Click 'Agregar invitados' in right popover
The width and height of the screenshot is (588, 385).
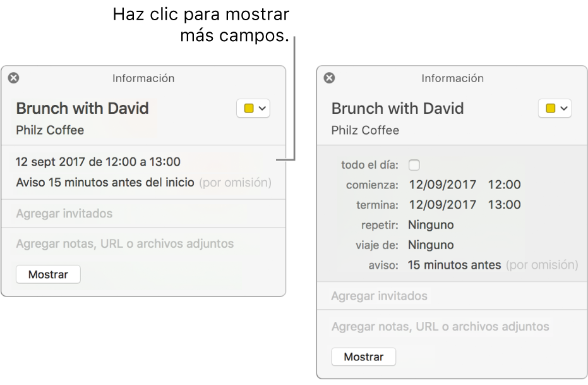point(379,296)
